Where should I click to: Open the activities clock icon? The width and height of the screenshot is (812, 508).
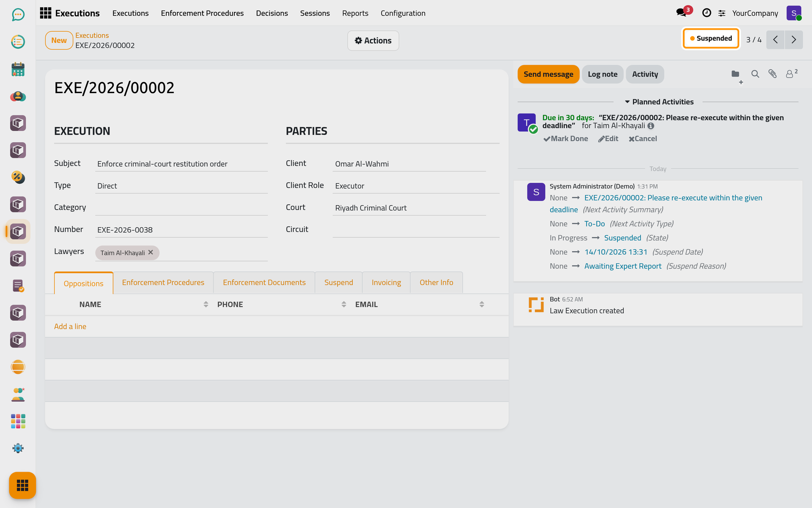(706, 13)
